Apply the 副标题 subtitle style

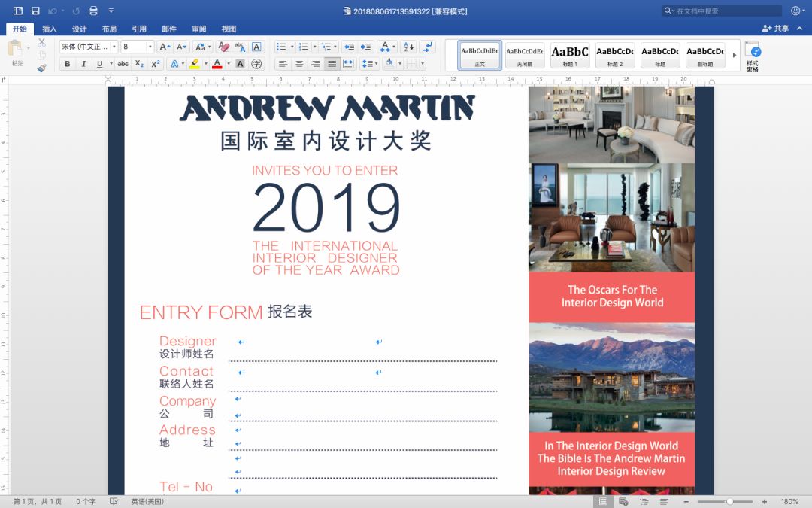click(704, 55)
